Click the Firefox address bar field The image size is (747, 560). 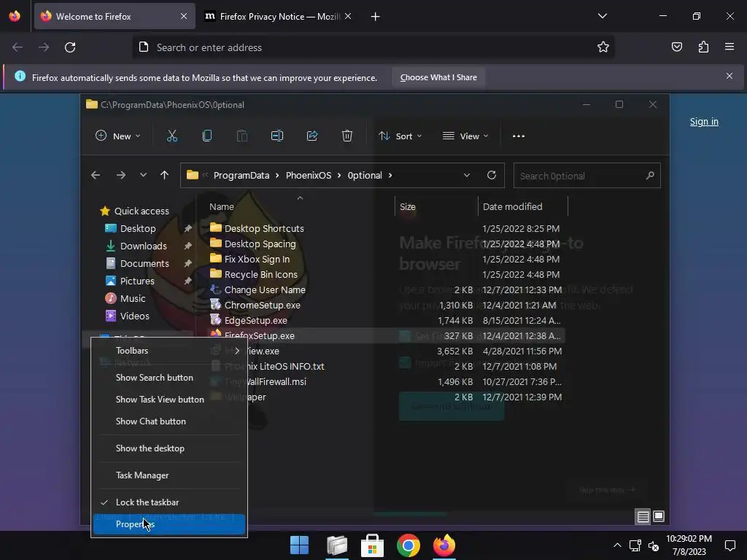[x=373, y=47]
